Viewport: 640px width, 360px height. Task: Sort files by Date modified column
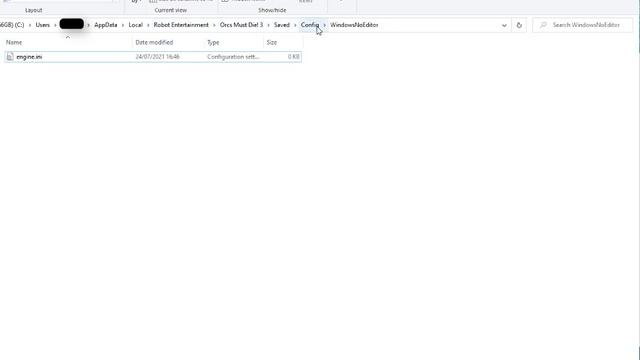[x=154, y=42]
